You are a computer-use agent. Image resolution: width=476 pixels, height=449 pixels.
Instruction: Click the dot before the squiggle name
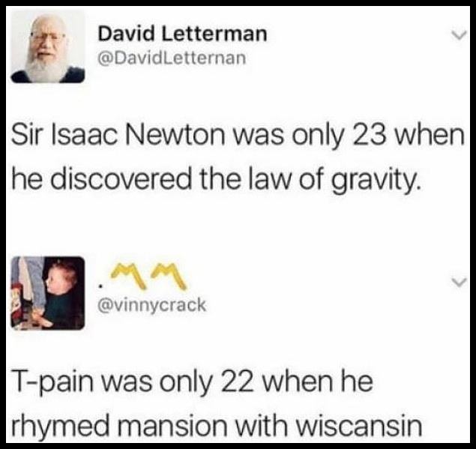pyautogui.click(x=100, y=286)
